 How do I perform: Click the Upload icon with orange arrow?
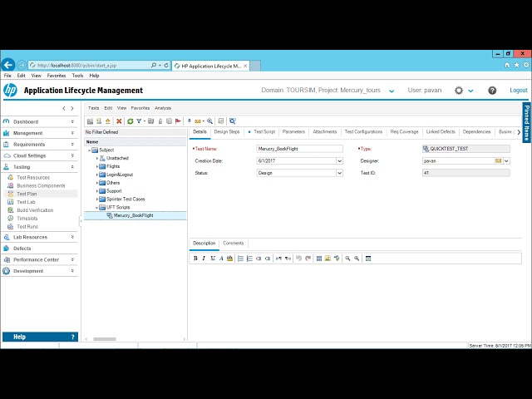coord(107,121)
